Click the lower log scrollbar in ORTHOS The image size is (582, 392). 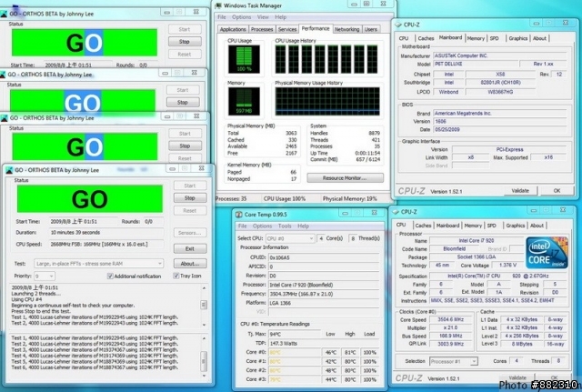(x=204, y=357)
